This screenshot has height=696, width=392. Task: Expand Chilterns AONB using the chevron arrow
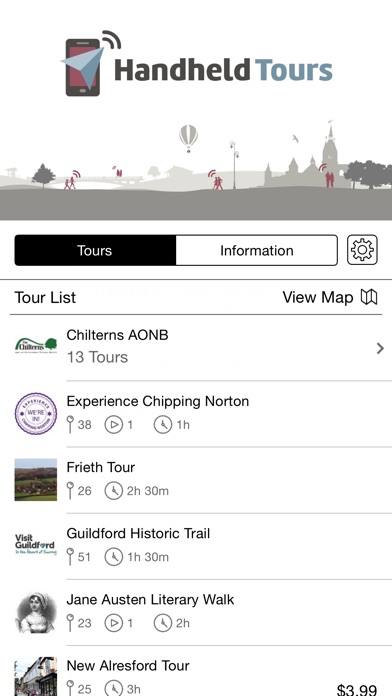[x=380, y=348]
